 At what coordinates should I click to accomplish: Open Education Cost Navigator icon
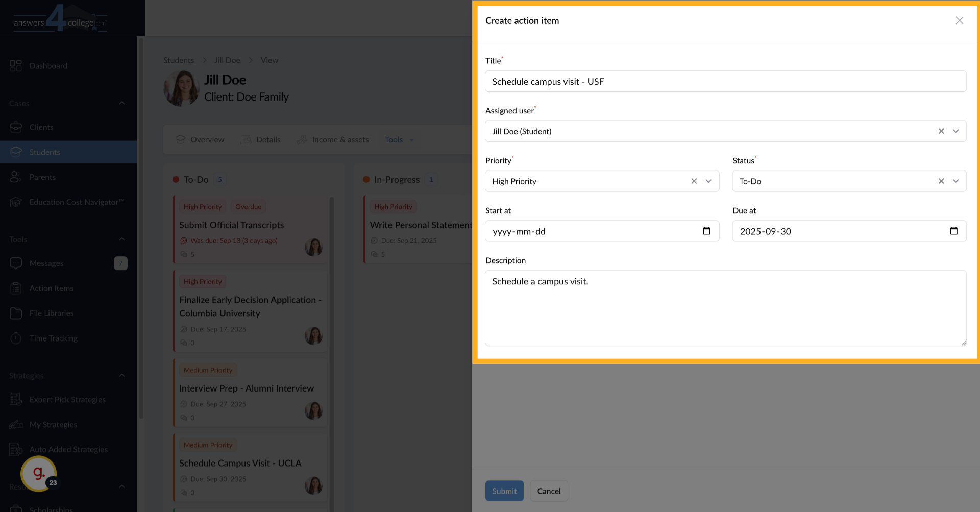coord(16,202)
